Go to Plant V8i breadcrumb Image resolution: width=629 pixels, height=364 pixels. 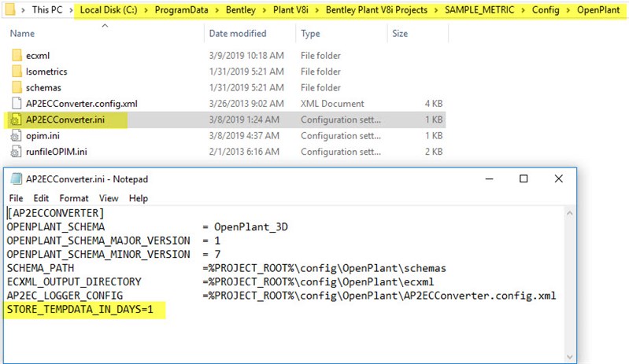pyautogui.click(x=290, y=9)
